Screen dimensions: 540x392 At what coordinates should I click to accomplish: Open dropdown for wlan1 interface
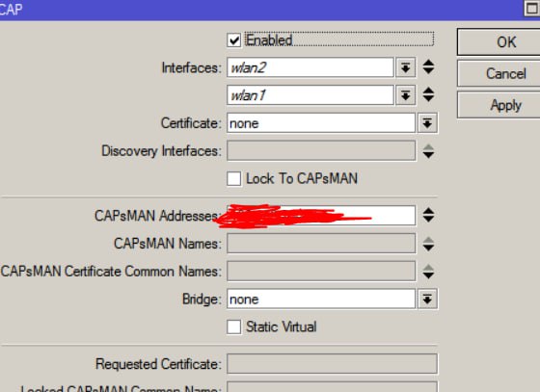pyautogui.click(x=405, y=95)
